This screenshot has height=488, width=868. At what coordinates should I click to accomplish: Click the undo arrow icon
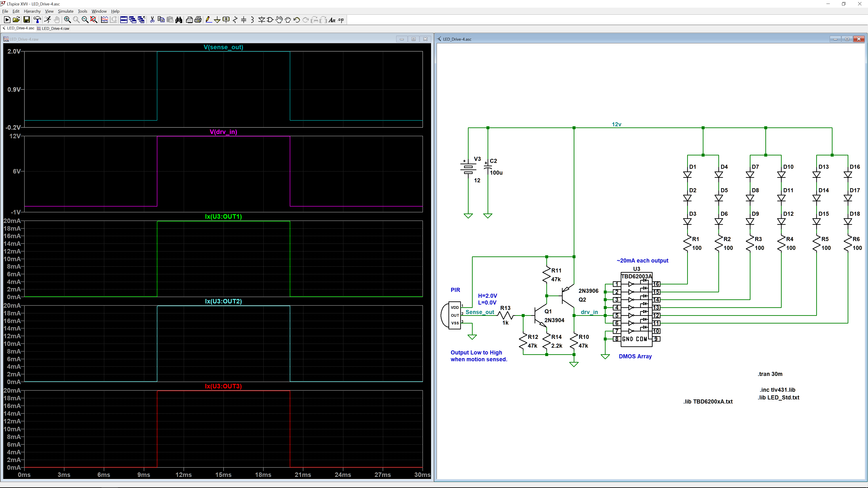tap(297, 20)
